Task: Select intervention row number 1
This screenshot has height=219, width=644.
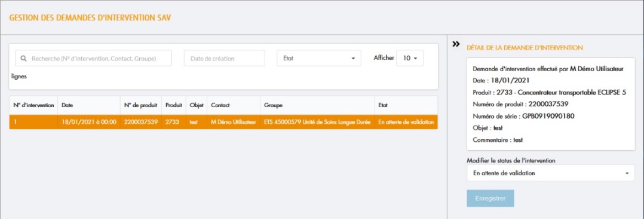Action: pyautogui.click(x=223, y=122)
